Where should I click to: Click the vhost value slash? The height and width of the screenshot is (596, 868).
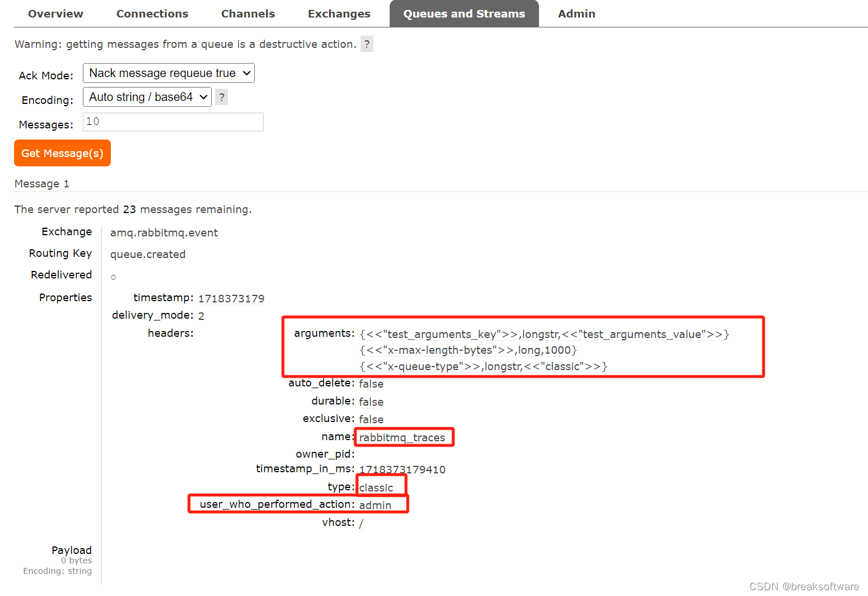pyautogui.click(x=361, y=523)
